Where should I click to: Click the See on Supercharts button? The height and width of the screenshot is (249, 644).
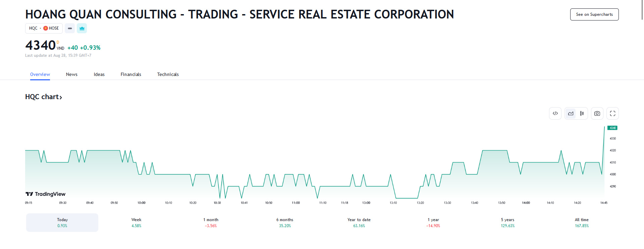594,14
